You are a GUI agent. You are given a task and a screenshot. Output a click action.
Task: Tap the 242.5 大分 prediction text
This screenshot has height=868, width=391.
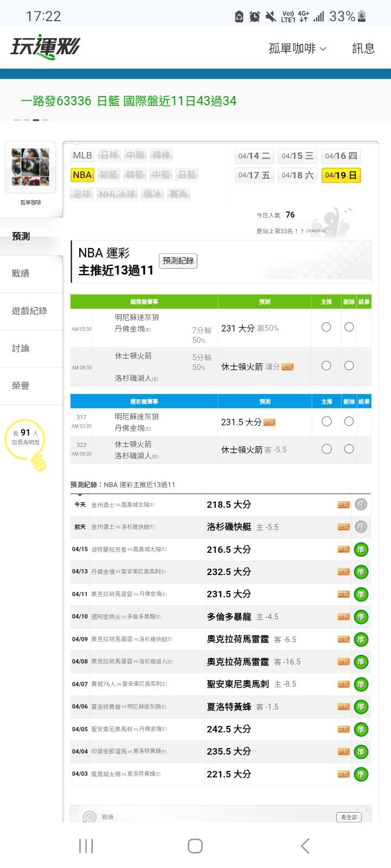[x=229, y=730]
